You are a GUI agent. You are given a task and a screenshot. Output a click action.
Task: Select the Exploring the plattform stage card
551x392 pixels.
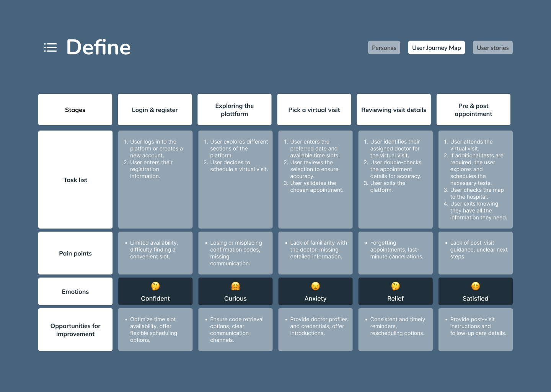(234, 110)
